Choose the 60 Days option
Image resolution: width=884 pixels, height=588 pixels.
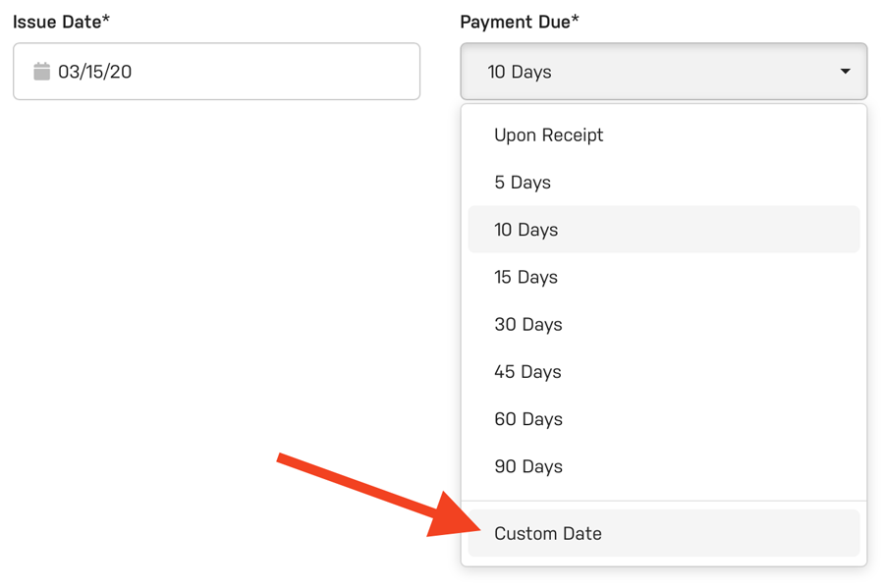[x=527, y=419]
